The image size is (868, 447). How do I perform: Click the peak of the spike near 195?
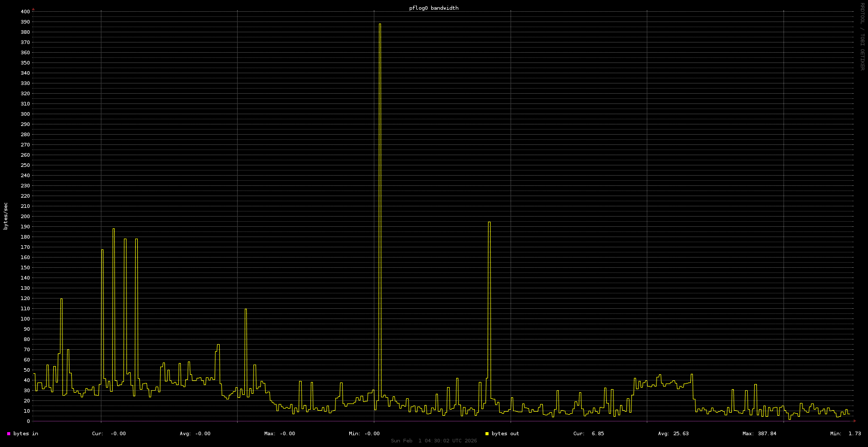point(489,222)
